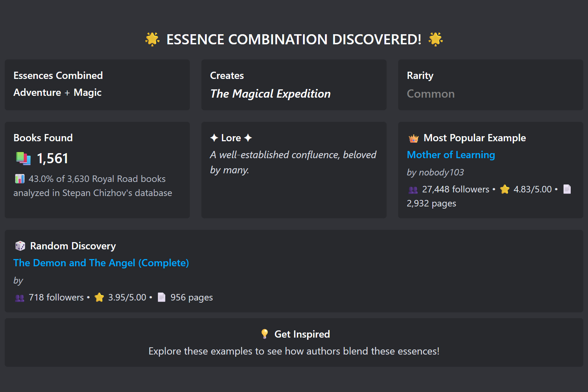This screenshot has height=392, width=588.
Task: Click The Magical Expedition title text
Action: pyautogui.click(x=270, y=94)
